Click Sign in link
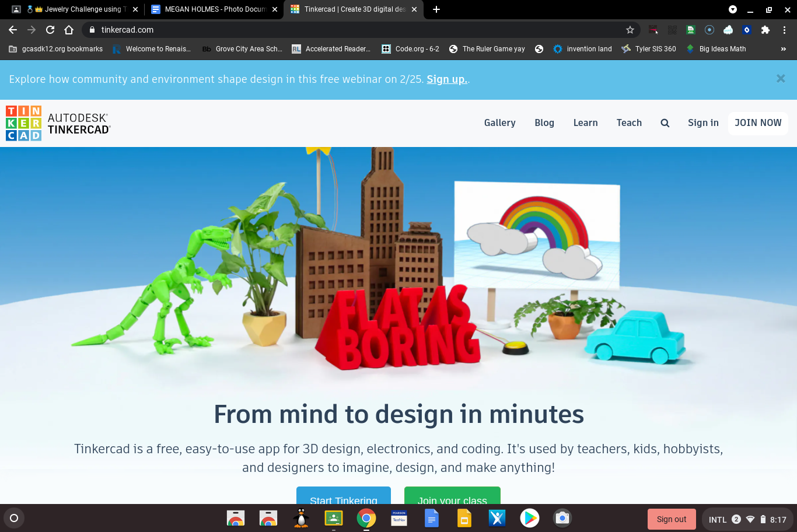The width and height of the screenshot is (797, 532). [703, 123]
